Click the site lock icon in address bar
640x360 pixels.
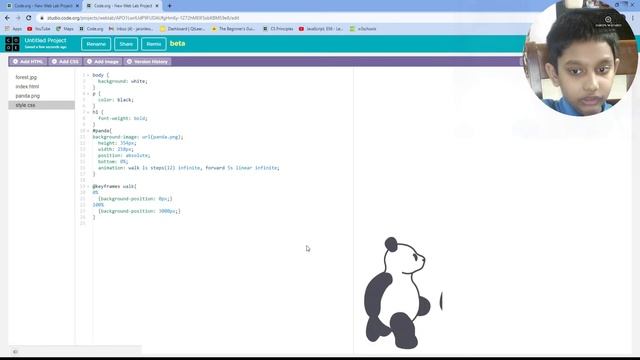(x=42, y=18)
